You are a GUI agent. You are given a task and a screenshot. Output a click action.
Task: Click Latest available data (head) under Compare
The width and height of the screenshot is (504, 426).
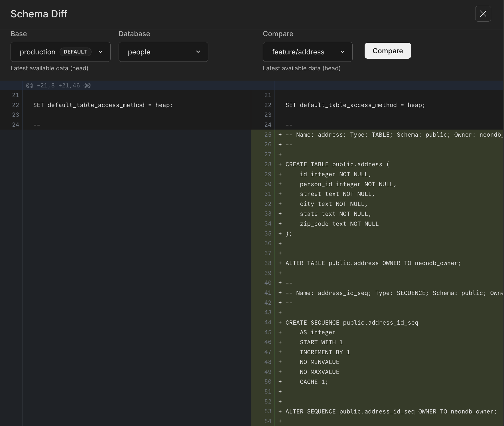point(302,68)
